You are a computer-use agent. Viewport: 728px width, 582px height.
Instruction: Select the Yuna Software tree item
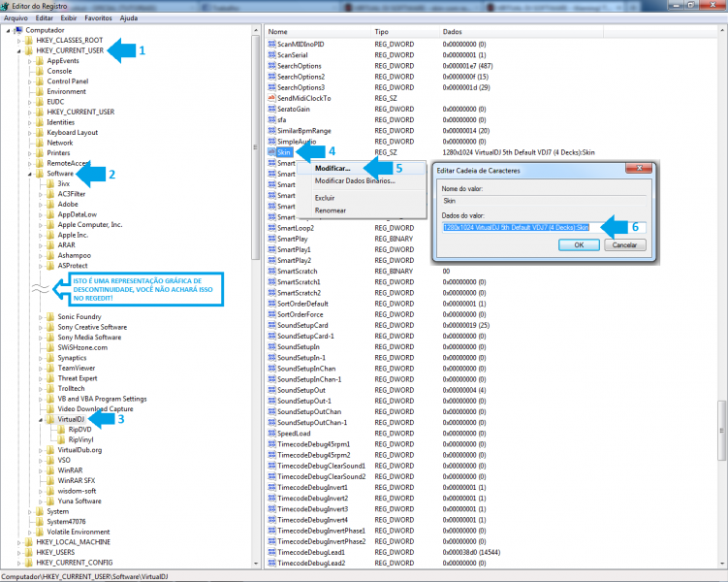pos(79,501)
